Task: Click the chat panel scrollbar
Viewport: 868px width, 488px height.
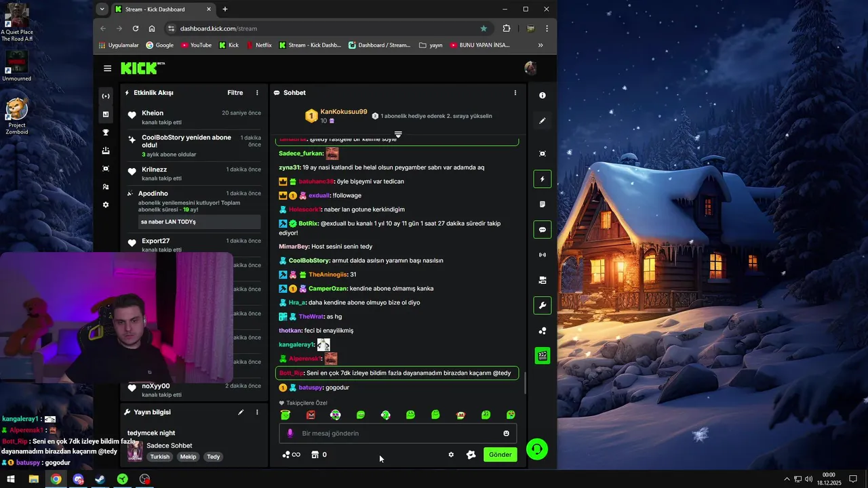Action: click(525, 383)
